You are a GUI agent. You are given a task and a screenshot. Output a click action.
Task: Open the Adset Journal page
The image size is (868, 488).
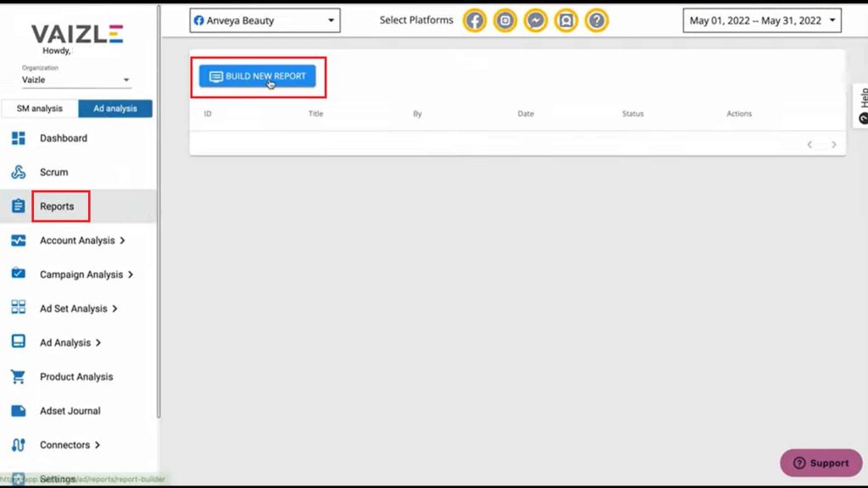(70, 411)
